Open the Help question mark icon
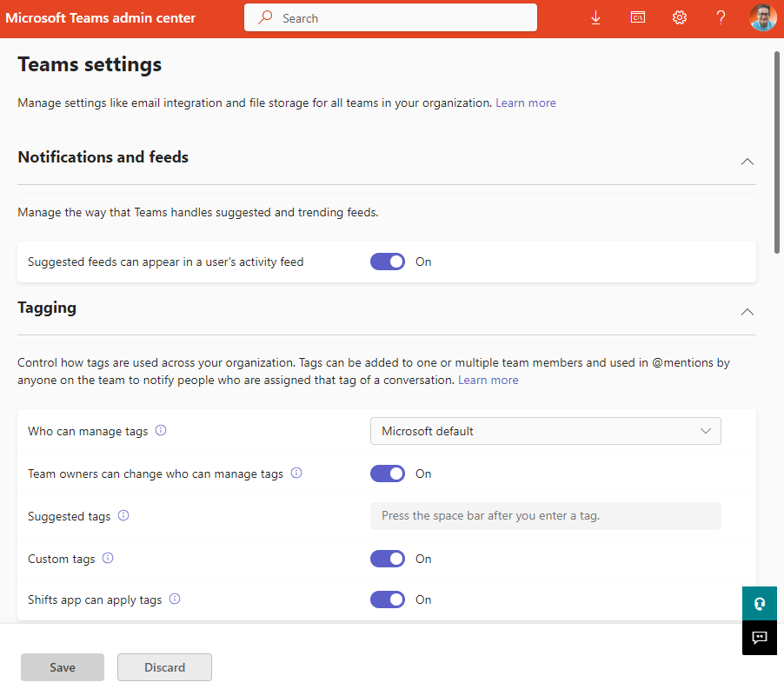The height and width of the screenshot is (689, 784). pos(721,17)
